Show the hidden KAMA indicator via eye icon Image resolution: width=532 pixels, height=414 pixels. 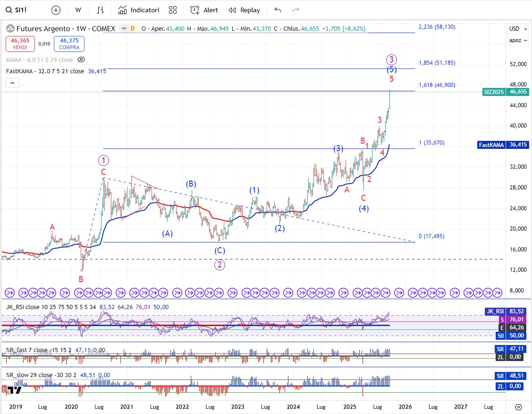click(81, 60)
